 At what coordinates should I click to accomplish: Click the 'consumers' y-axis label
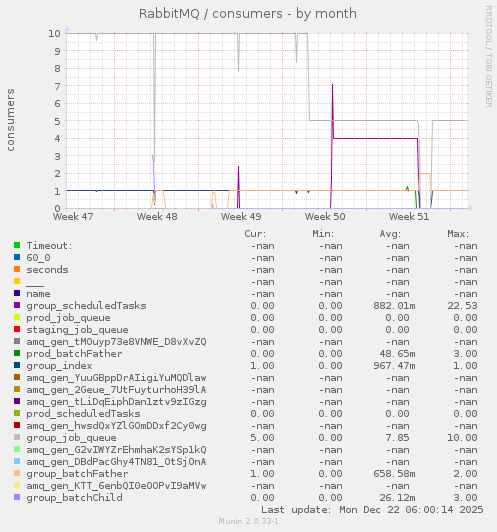click(11, 120)
